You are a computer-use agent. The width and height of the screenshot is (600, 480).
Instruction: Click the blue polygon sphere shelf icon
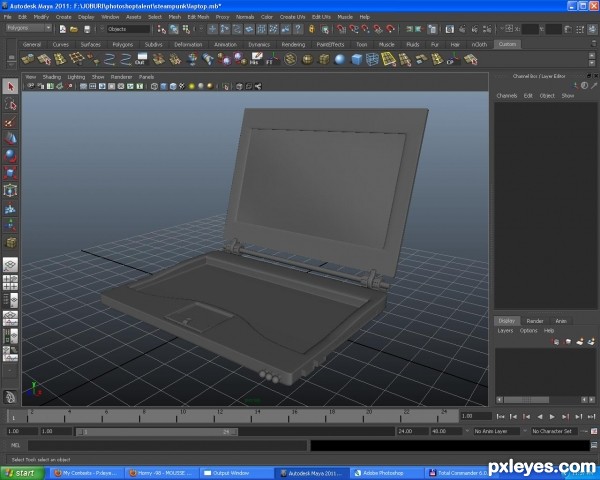339,59
